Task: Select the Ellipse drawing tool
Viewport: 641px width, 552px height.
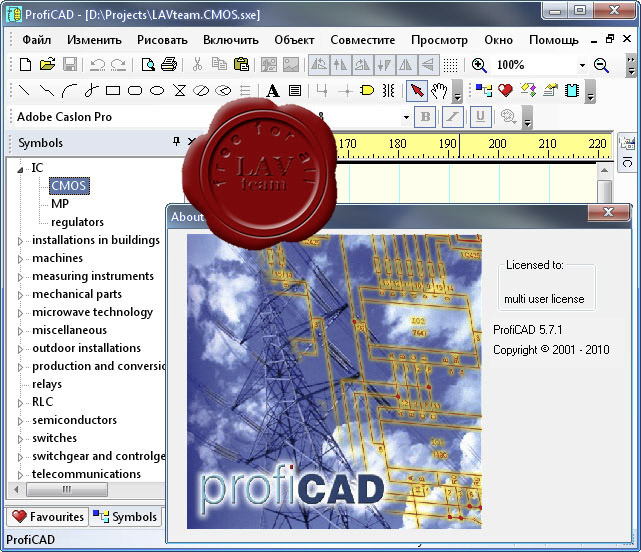Action: [x=157, y=90]
